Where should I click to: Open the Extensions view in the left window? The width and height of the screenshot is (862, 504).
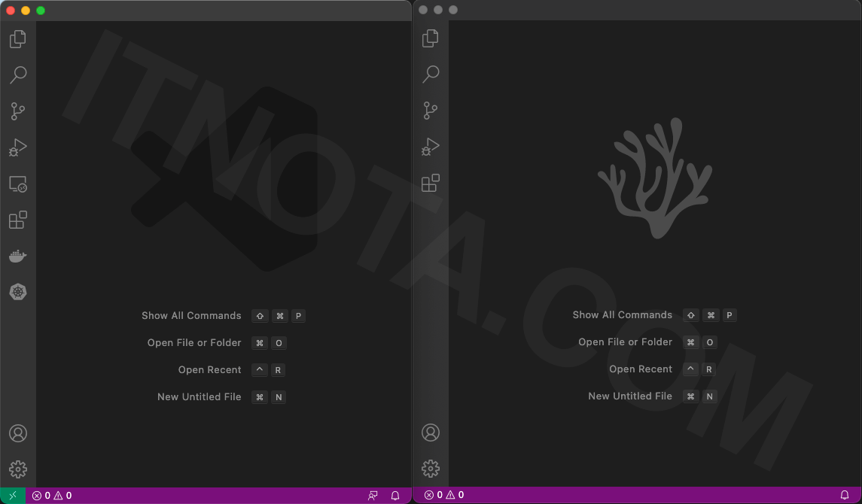[x=18, y=220]
